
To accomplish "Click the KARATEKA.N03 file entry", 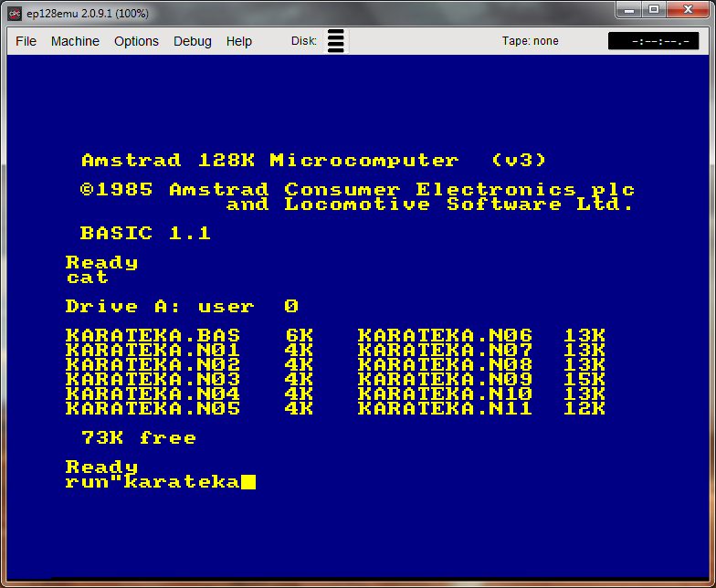I will [153, 380].
